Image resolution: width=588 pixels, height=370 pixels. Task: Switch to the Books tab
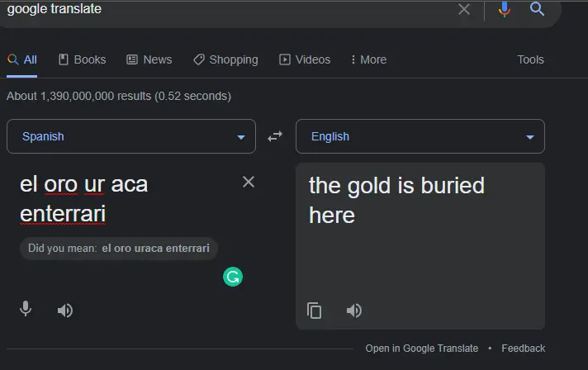pos(83,59)
